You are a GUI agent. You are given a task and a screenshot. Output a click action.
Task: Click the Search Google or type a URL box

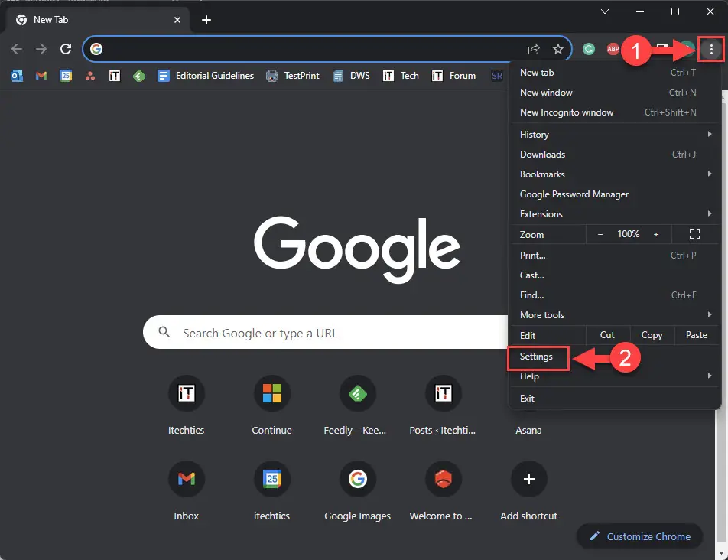(x=325, y=333)
